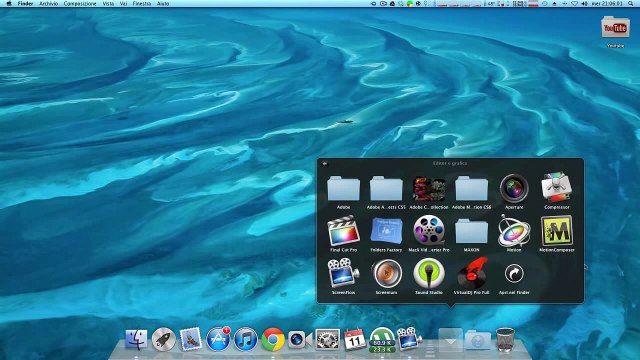This screenshot has height=360, width=640.
Task: Open the Apple menu
Action: click(9, 3)
